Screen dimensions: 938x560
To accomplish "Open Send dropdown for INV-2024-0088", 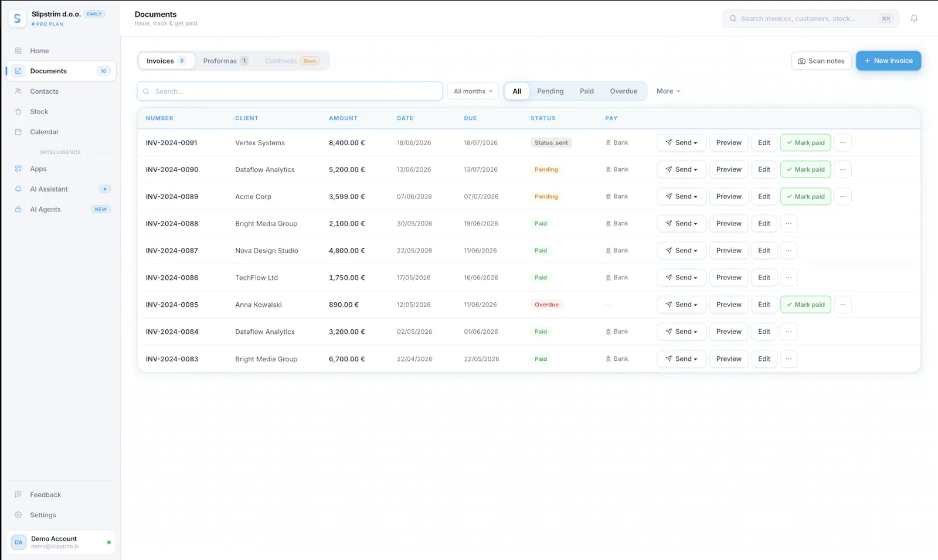I will pyautogui.click(x=681, y=223).
